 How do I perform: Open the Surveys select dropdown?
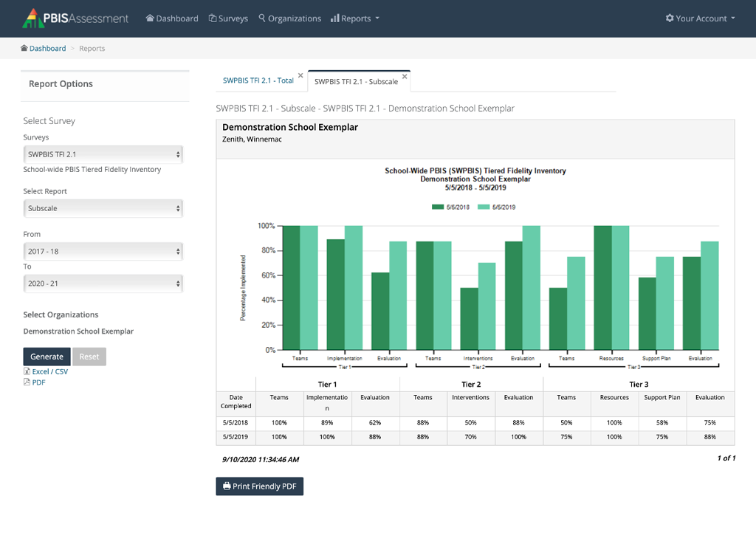pos(103,154)
